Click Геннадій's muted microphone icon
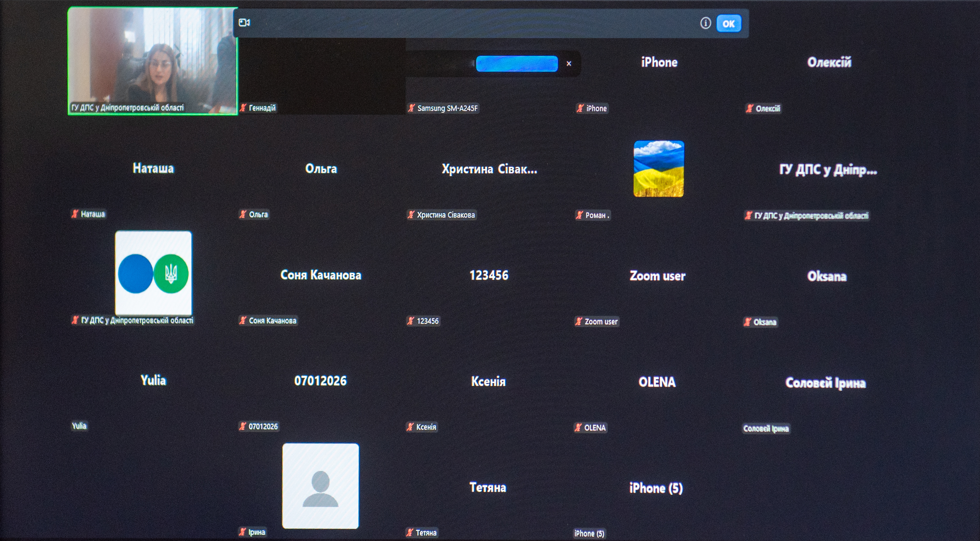Image resolution: width=980 pixels, height=541 pixels. [244, 108]
